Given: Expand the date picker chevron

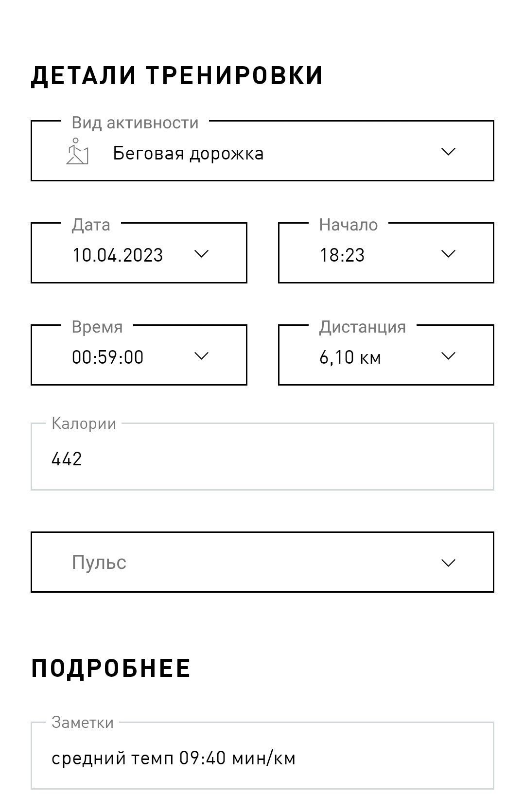Looking at the screenshot, I should [x=201, y=254].
